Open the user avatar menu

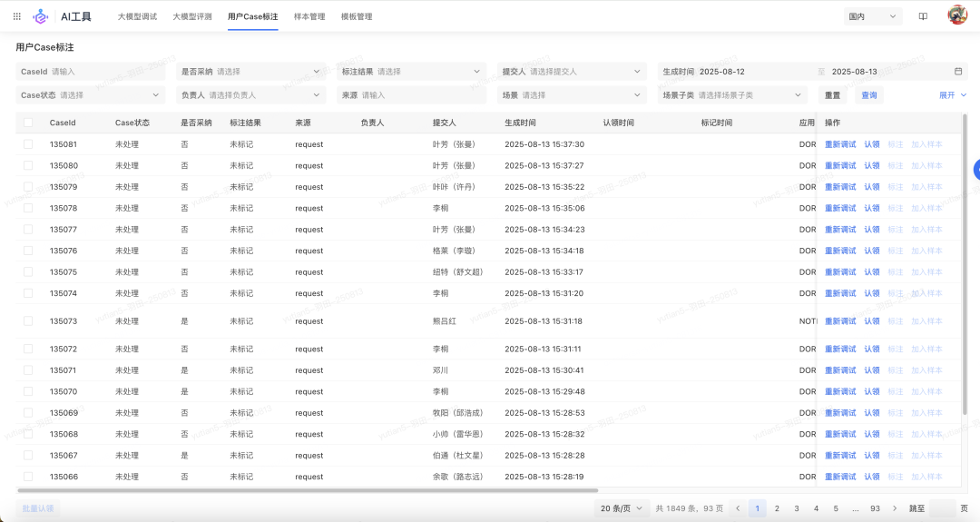pyautogui.click(x=957, y=15)
